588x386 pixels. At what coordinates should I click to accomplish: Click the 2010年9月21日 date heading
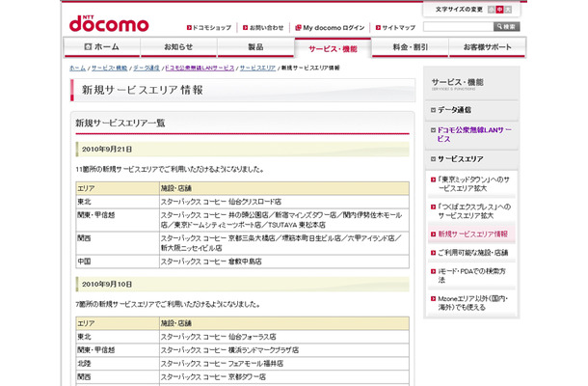[x=242, y=149]
